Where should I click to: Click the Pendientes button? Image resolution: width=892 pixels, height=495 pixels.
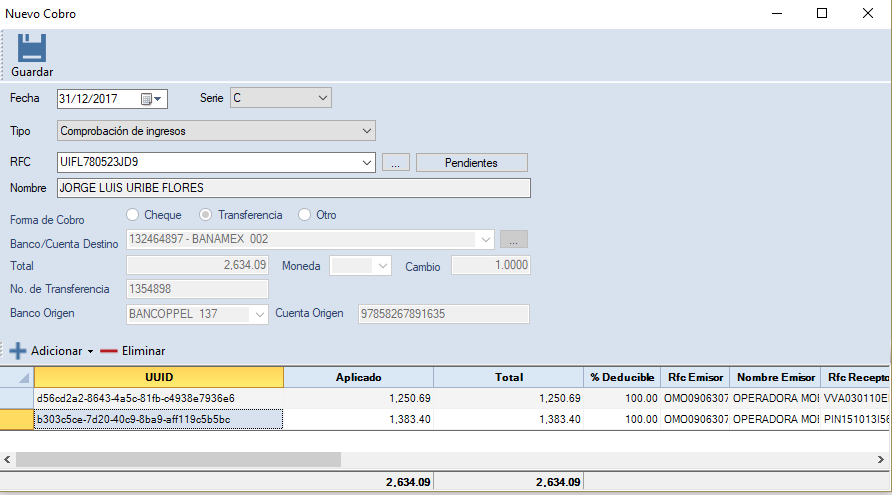(471, 162)
